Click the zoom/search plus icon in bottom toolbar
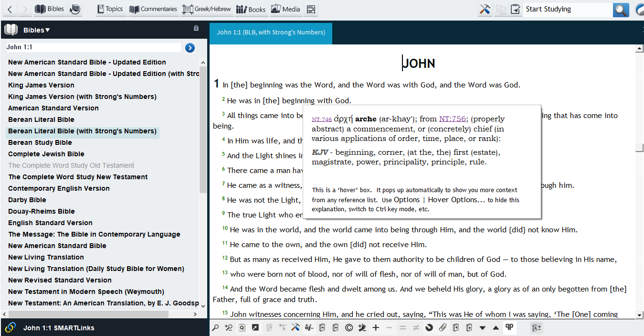This screenshot has height=336, width=644. [x=229, y=328]
